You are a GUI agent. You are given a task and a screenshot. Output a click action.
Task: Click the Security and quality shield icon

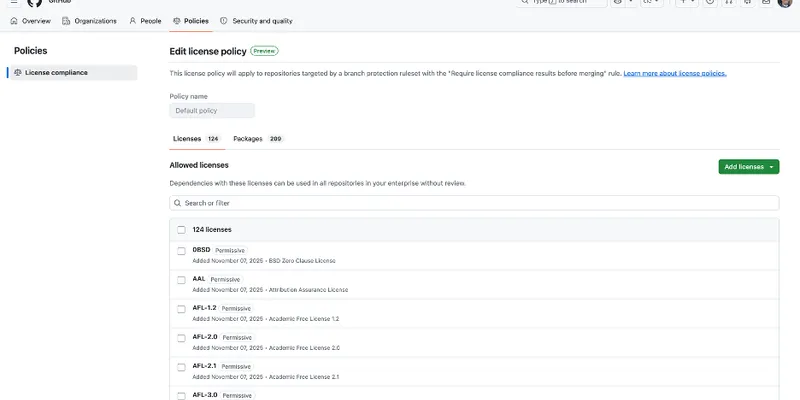pos(223,21)
